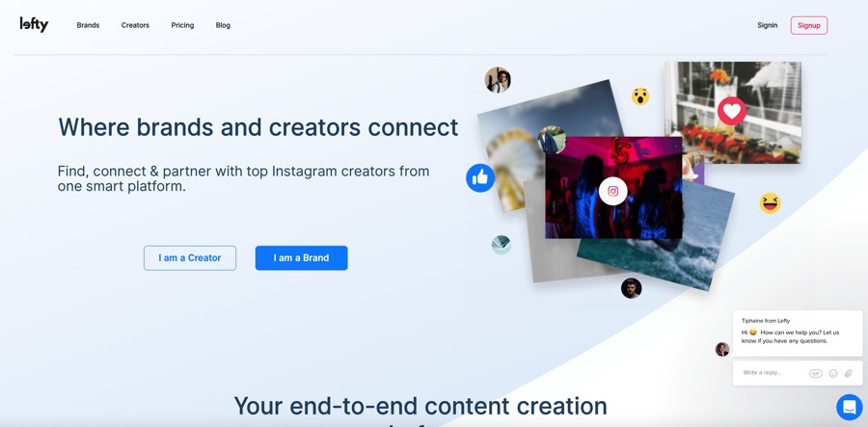
Task: Go to the Pricing page
Action: pos(182,25)
